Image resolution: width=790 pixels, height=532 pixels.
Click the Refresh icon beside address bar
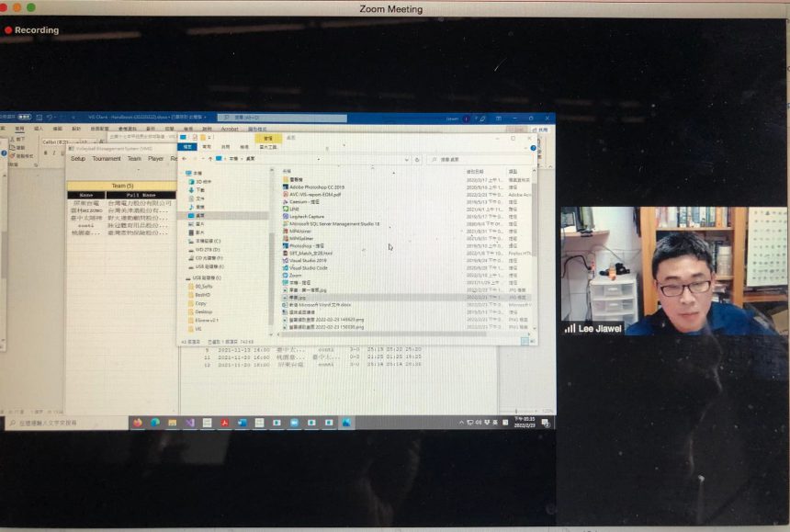pyautogui.click(x=417, y=159)
